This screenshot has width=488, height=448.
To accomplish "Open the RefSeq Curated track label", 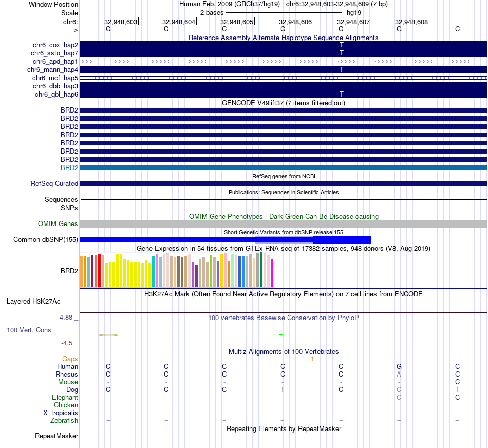I will tap(54, 184).
